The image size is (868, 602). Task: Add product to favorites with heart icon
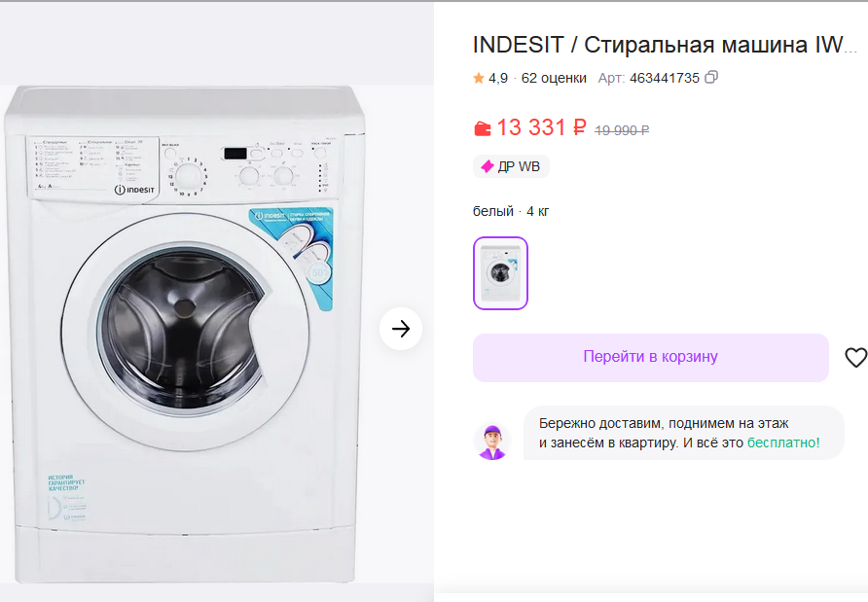pyautogui.click(x=855, y=358)
